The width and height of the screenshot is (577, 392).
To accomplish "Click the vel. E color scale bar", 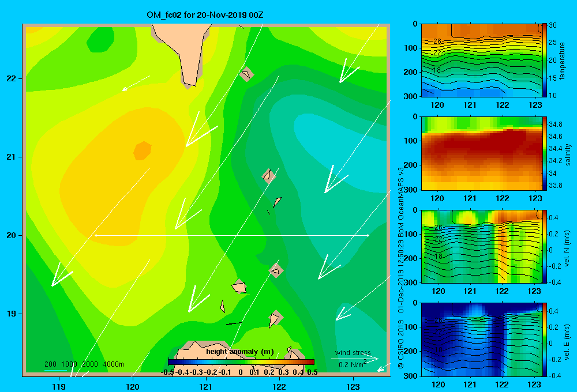I will [545, 340].
